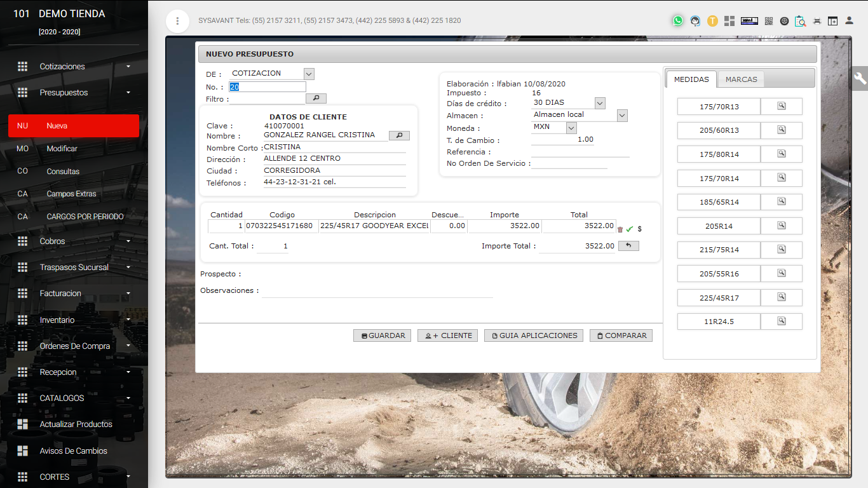The width and height of the screenshot is (868, 488).
Task: Click the Referencia input field
Action: (580, 152)
